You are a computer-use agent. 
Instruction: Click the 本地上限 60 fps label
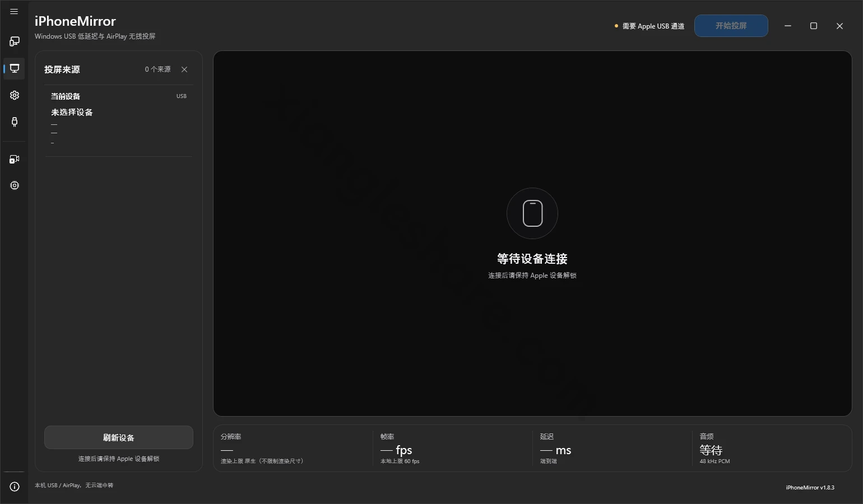point(400,461)
